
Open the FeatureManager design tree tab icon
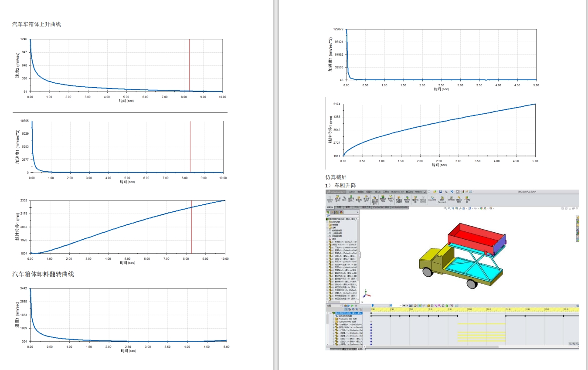(328, 212)
